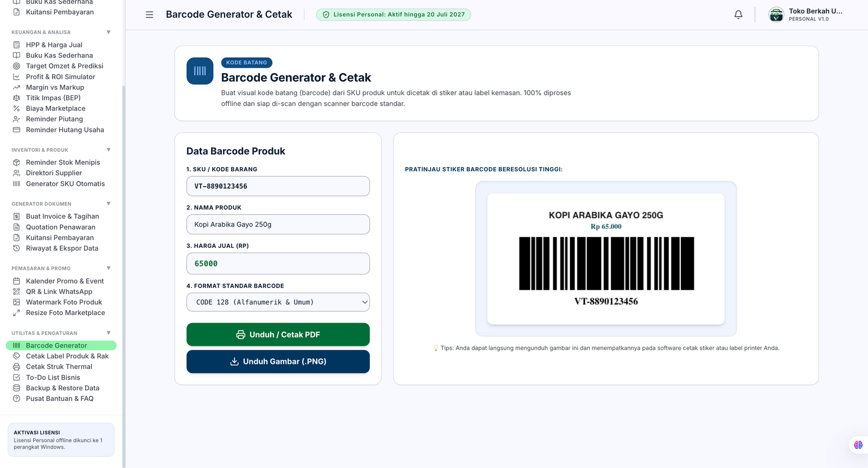Open the floating brain assistant icon
This screenshot has height=468, width=868.
pyautogui.click(x=858, y=445)
